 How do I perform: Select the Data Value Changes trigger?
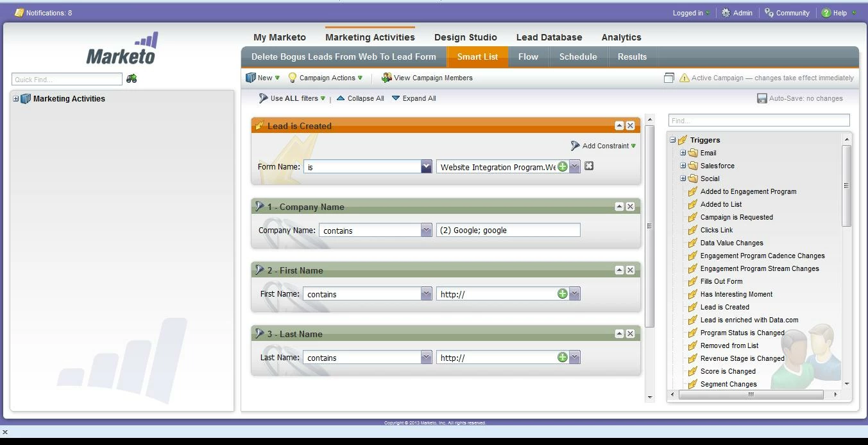(x=731, y=243)
